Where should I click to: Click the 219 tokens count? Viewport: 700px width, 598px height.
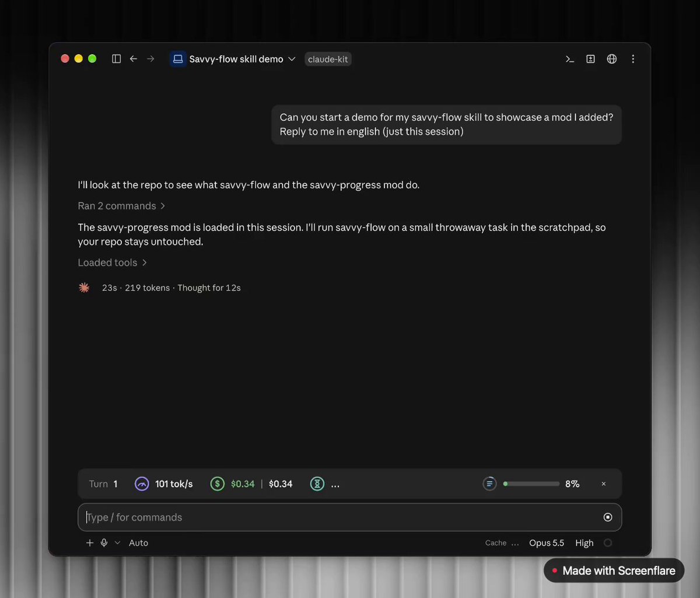point(147,288)
